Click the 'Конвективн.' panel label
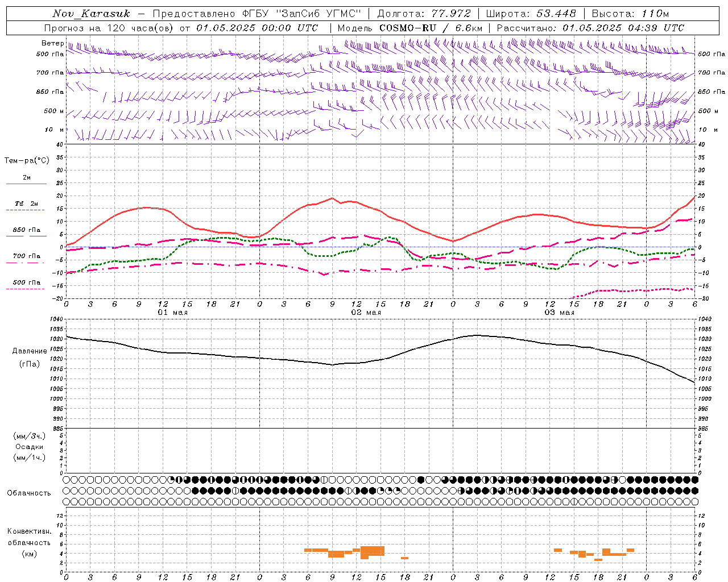Viewport: 728px width, 582px height. 29,531
